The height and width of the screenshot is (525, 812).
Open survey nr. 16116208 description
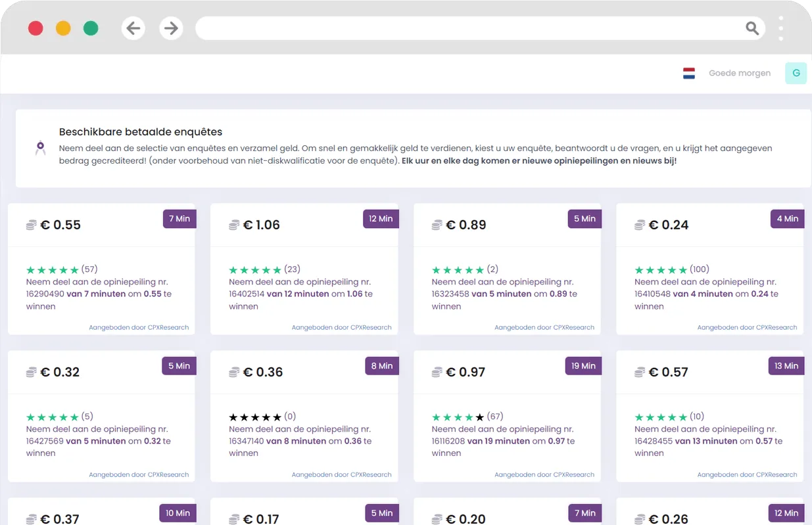point(504,441)
